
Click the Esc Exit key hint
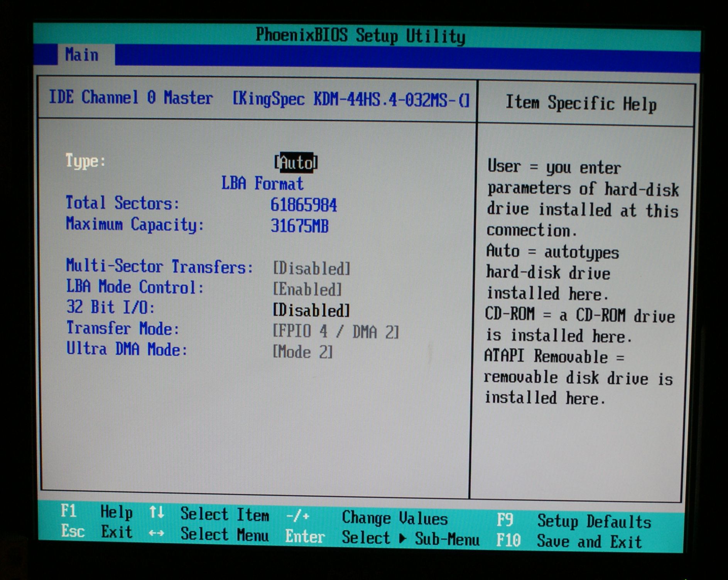tap(96, 532)
